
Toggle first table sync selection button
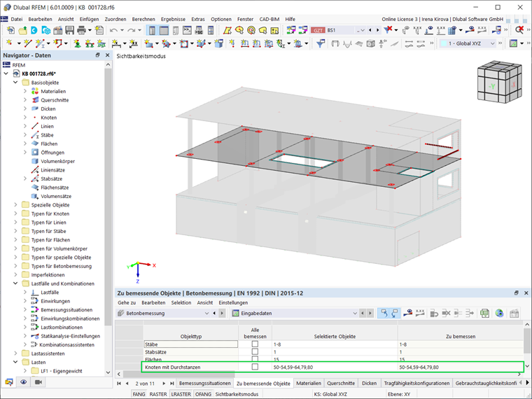coord(384,313)
